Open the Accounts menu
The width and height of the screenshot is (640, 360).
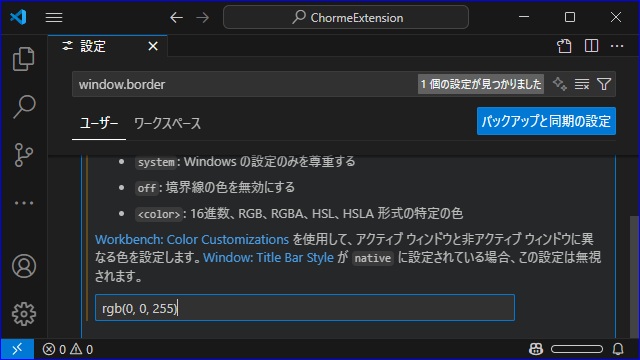click(x=24, y=266)
